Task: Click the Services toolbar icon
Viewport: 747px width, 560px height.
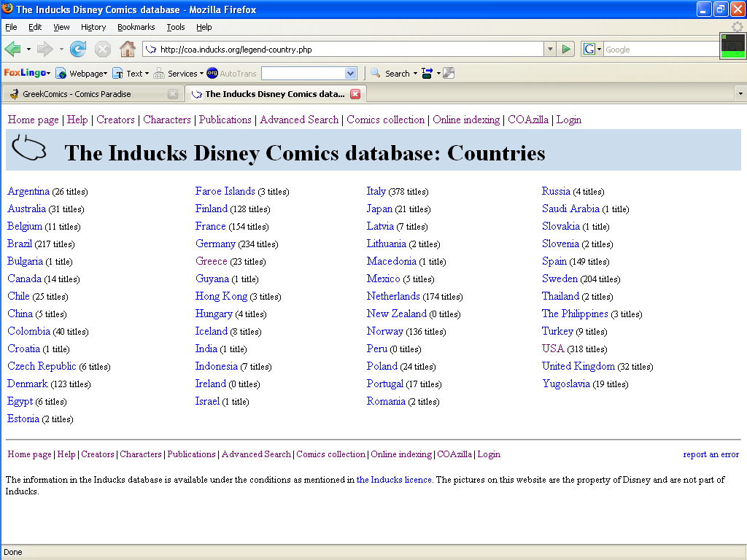Action: pyautogui.click(x=159, y=74)
